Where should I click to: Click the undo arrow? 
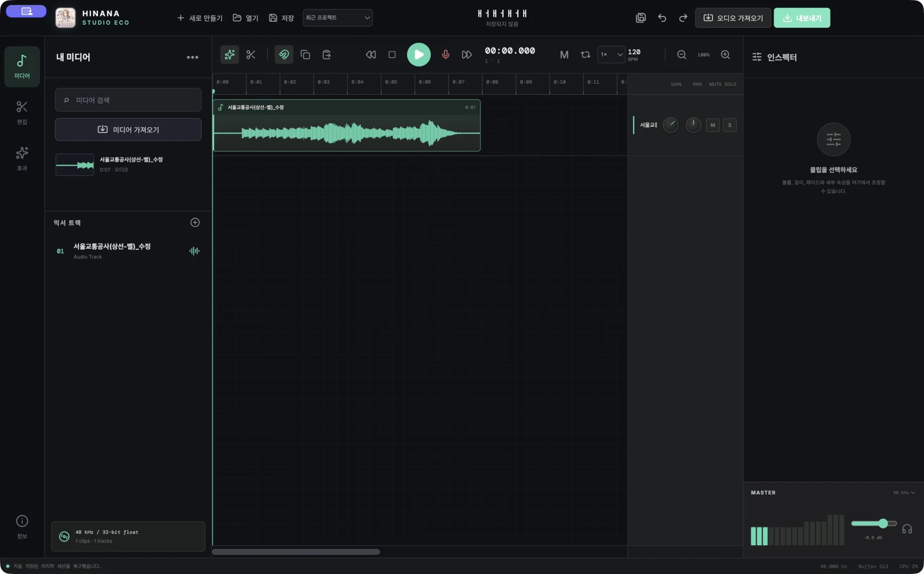662,18
